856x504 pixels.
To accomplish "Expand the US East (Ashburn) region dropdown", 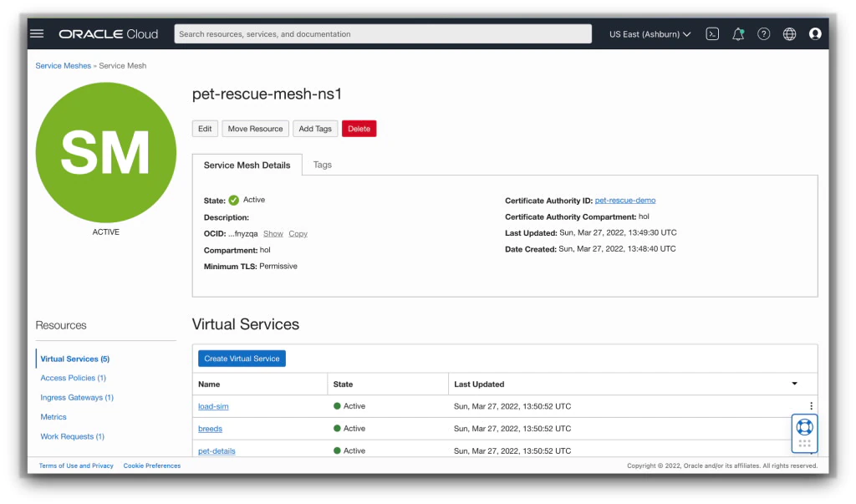I will point(650,34).
